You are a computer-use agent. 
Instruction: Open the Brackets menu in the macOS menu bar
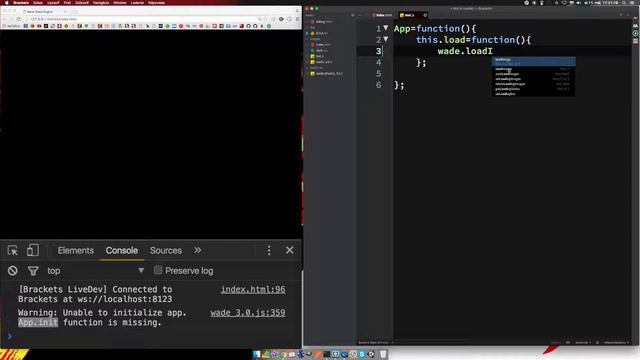click(x=20, y=2)
